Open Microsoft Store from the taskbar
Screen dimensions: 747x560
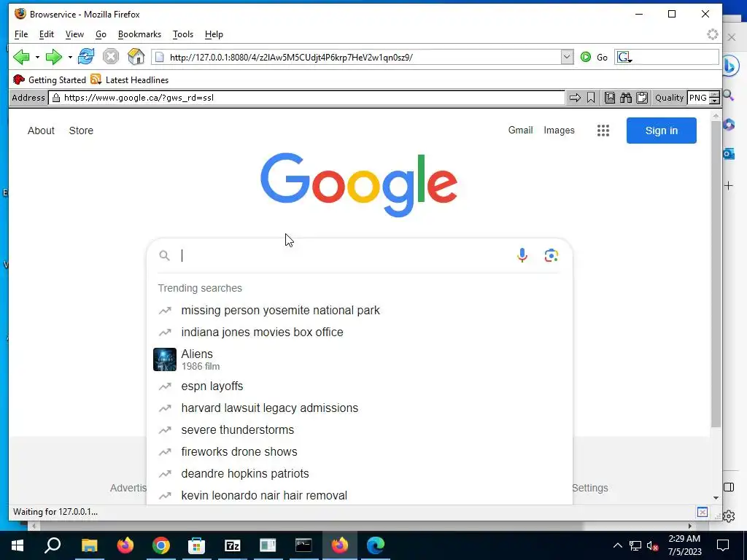pos(196,545)
